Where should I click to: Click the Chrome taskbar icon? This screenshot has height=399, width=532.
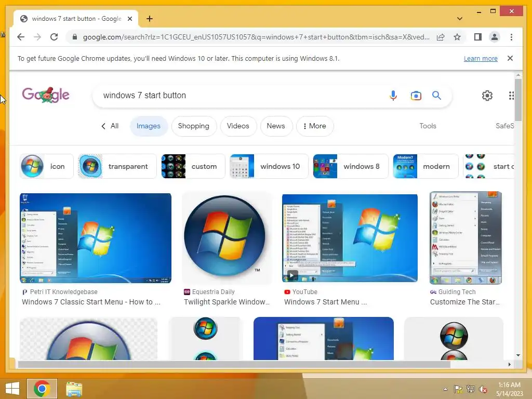[x=42, y=389]
